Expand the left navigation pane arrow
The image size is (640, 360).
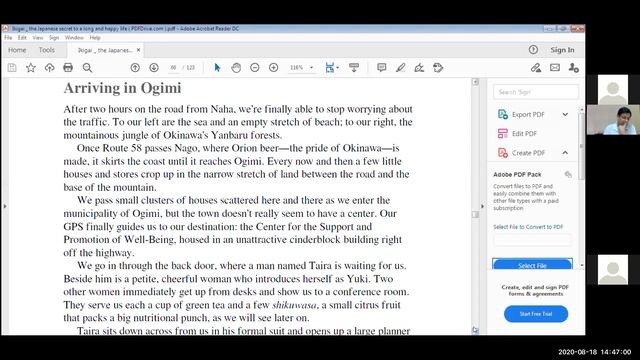tap(4, 206)
